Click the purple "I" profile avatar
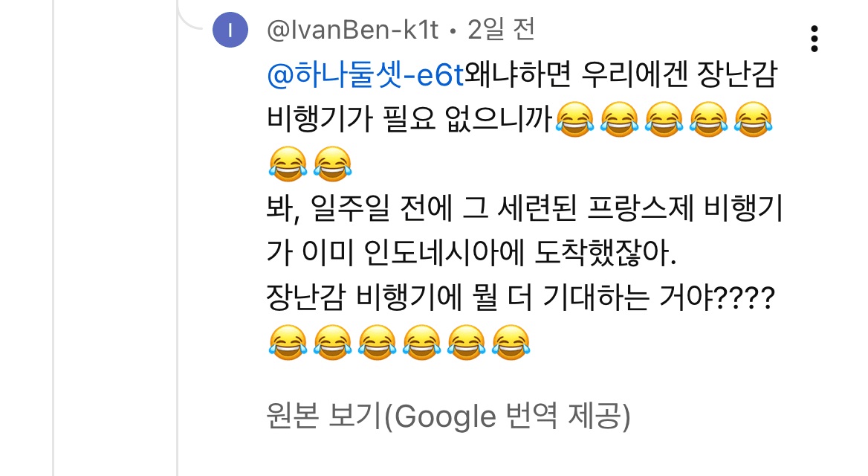 click(230, 30)
